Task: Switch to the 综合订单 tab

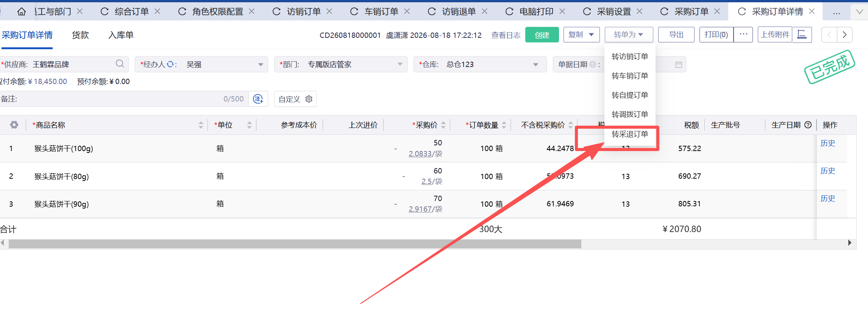Action: (x=132, y=12)
